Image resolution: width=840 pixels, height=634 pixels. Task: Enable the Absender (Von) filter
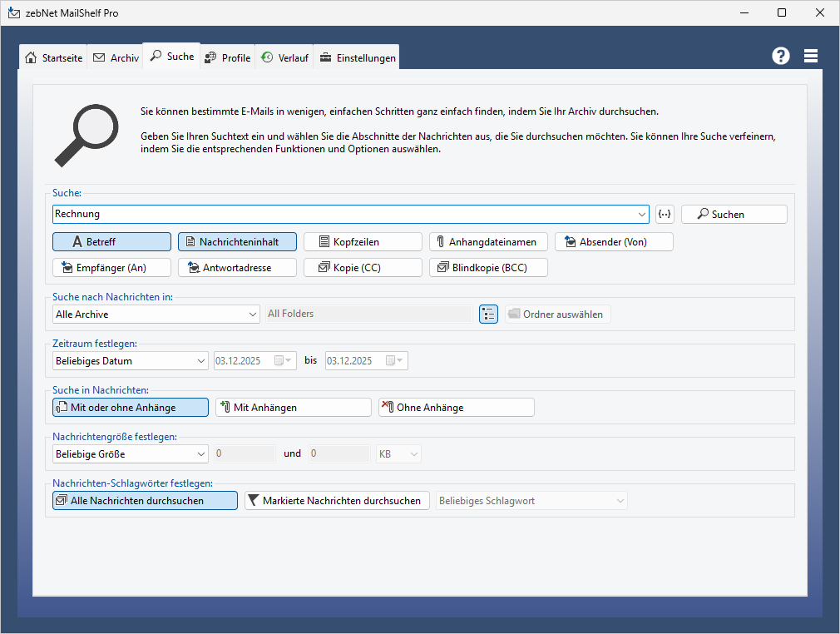click(614, 242)
